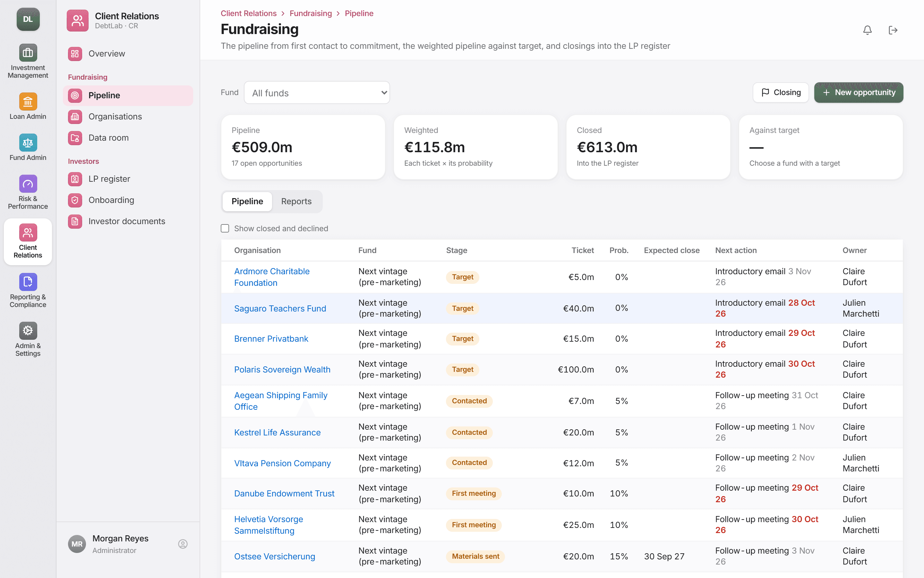Open the Reporting & Compliance icon
Viewport: 924px width, 578px height.
click(28, 282)
